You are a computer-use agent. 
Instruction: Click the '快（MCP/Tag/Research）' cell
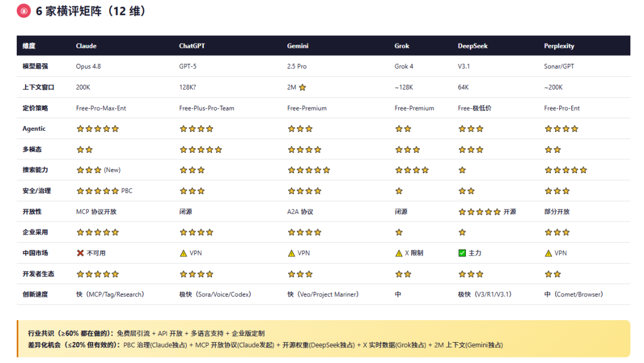click(x=110, y=294)
